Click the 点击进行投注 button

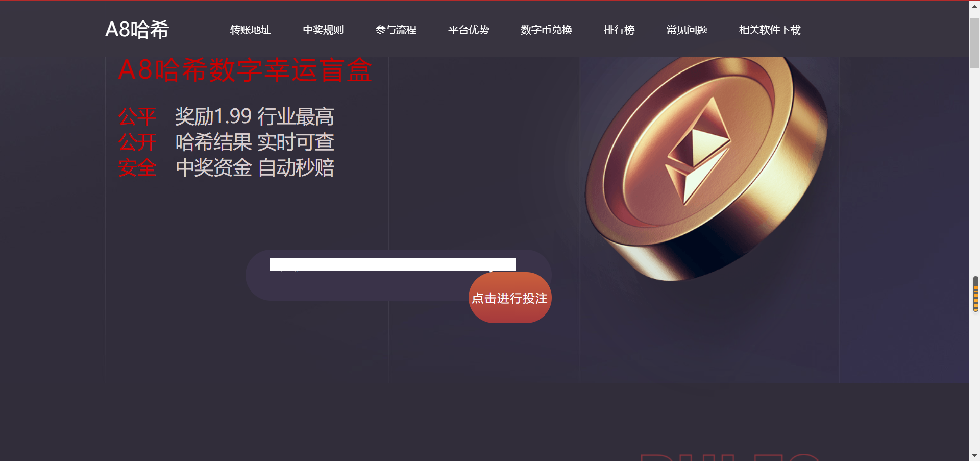click(510, 298)
